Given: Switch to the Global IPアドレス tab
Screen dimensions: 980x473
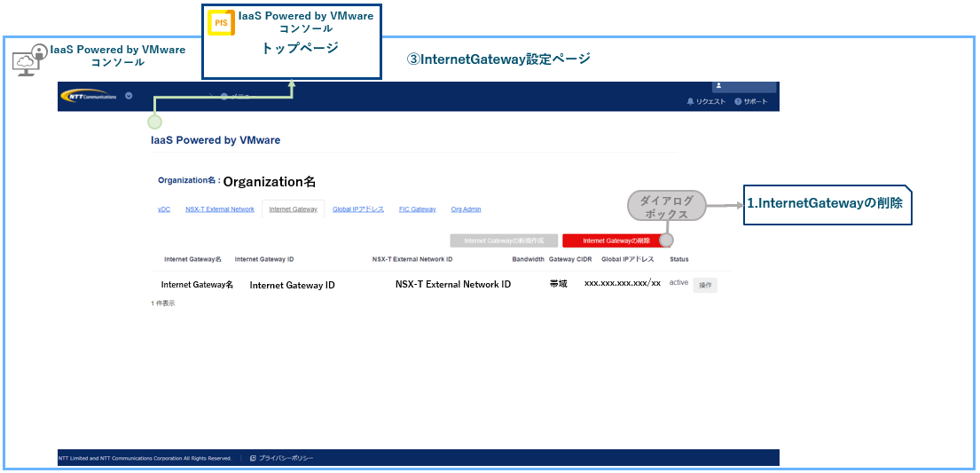Looking at the screenshot, I should click(x=358, y=209).
